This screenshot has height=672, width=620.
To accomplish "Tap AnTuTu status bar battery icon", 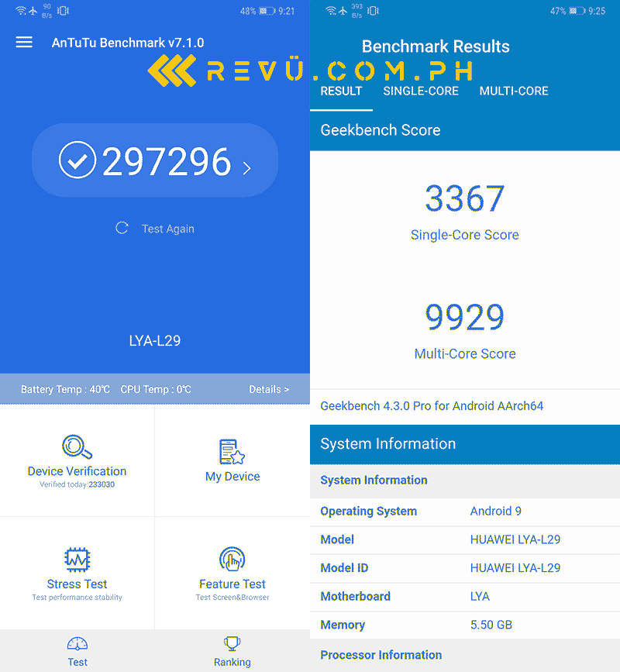I will tap(267, 11).
